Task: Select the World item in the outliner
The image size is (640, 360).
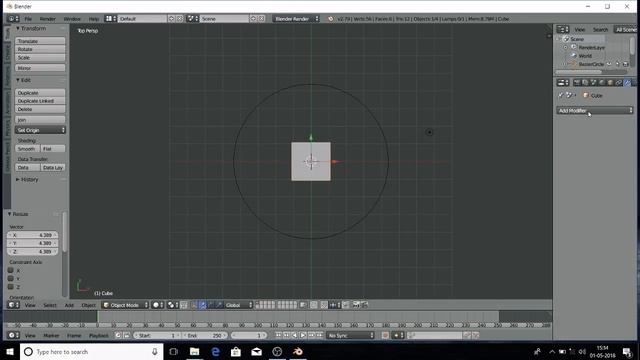Action: pyautogui.click(x=585, y=56)
